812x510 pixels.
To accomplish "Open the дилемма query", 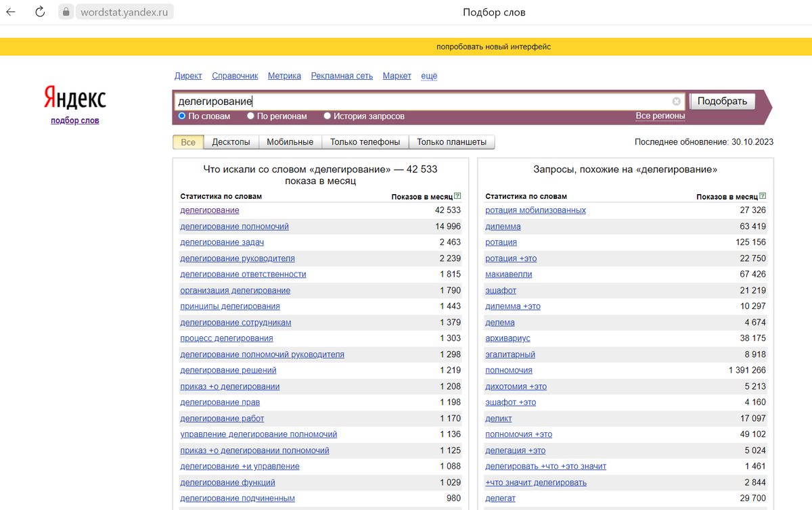I will [503, 227].
